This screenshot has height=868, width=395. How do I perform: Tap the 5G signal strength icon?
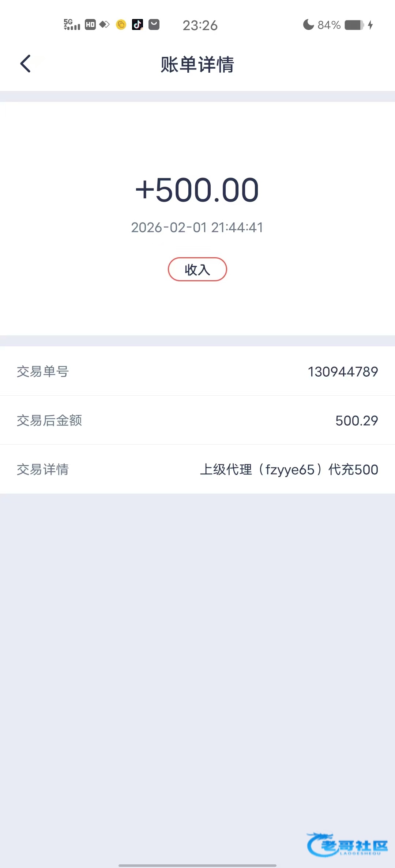click(72, 24)
